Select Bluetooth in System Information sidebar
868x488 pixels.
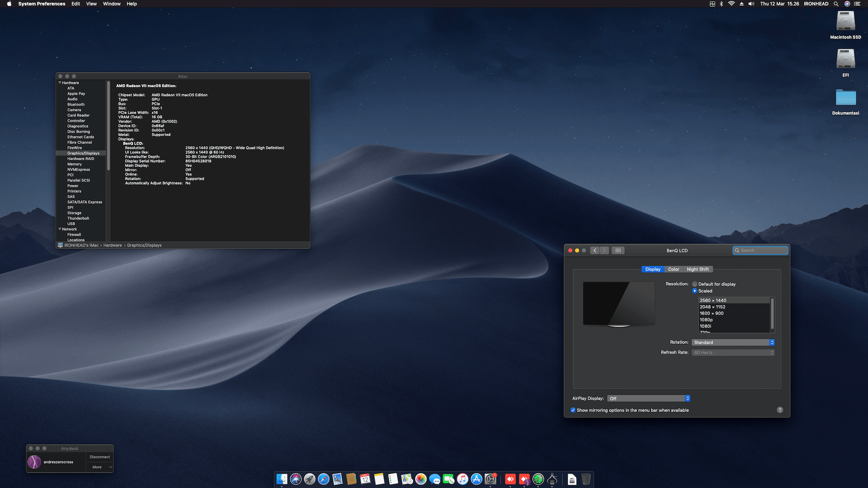(x=76, y=104)
